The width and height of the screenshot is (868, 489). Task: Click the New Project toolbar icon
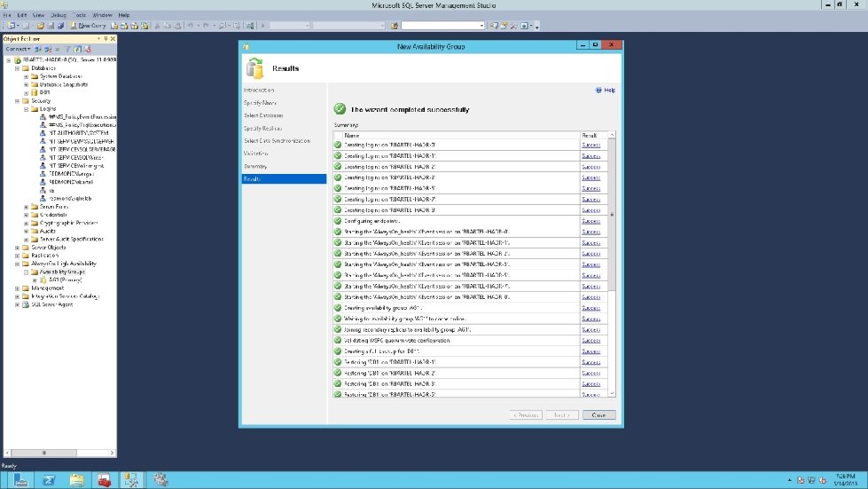click(11, 26)
